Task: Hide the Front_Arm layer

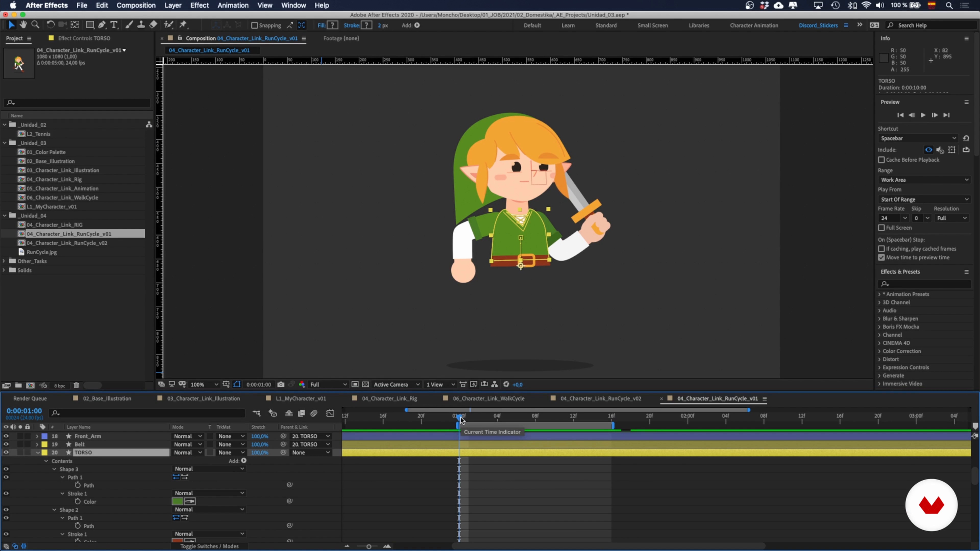Action: pyautogui.click(x=6, y=436)
